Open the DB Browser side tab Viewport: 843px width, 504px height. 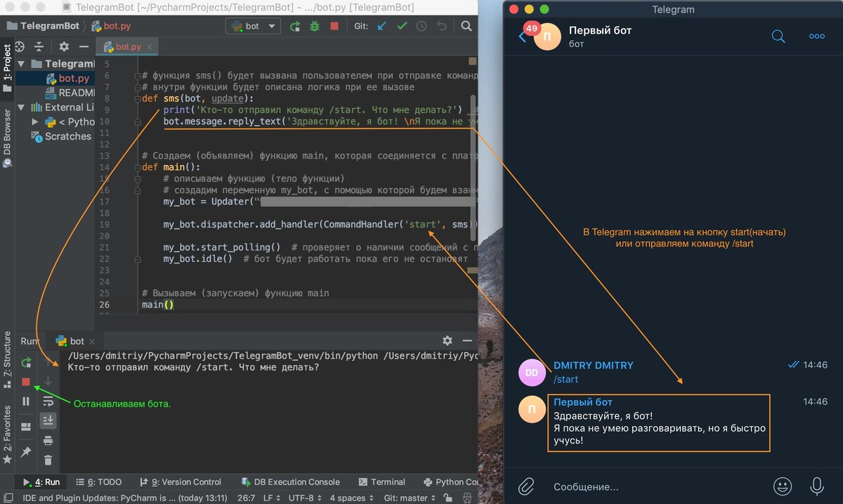[7, 138]
